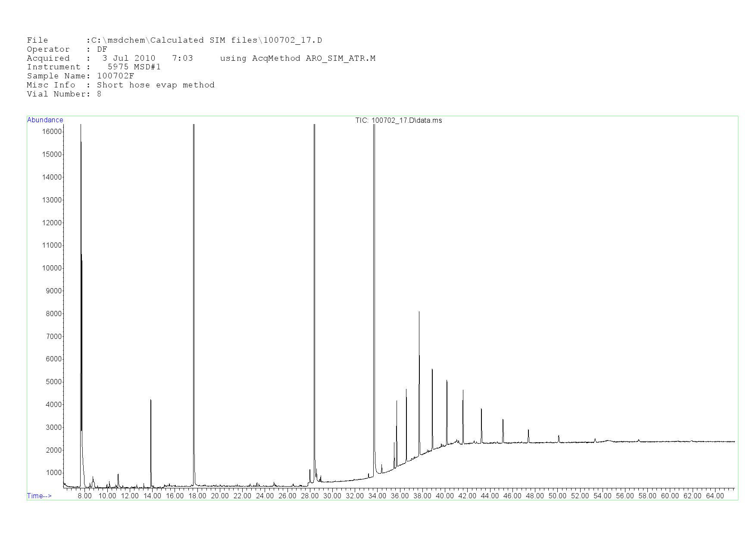Select the file path 100702_17.D header line

click(x=174, y=40)
